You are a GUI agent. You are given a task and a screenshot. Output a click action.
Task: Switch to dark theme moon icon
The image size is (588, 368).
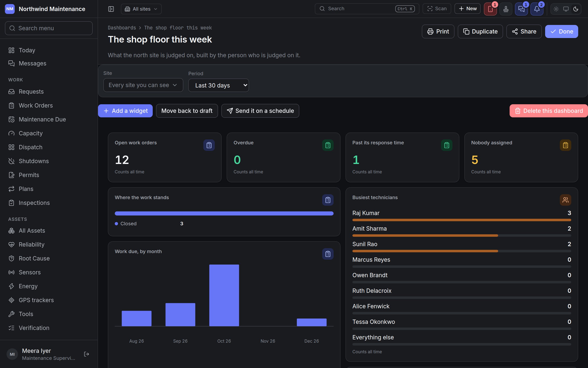pos(576,9)
